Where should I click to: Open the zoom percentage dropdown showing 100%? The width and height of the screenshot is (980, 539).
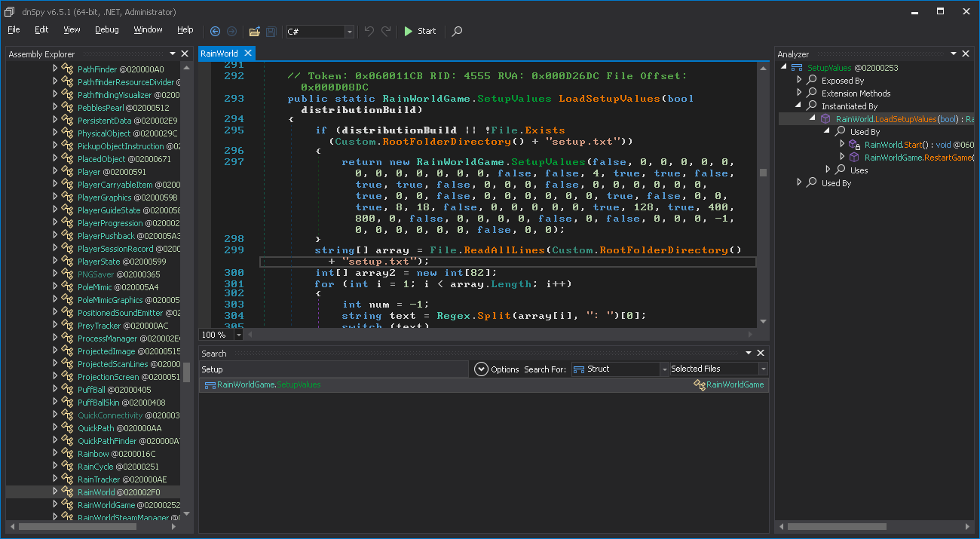tap(238, 334)
